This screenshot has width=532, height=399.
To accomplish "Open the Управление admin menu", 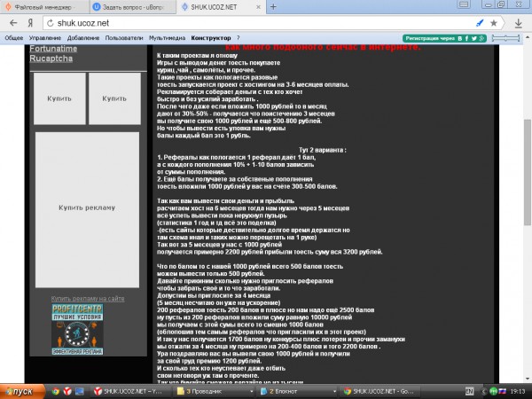I will (45, 38).
